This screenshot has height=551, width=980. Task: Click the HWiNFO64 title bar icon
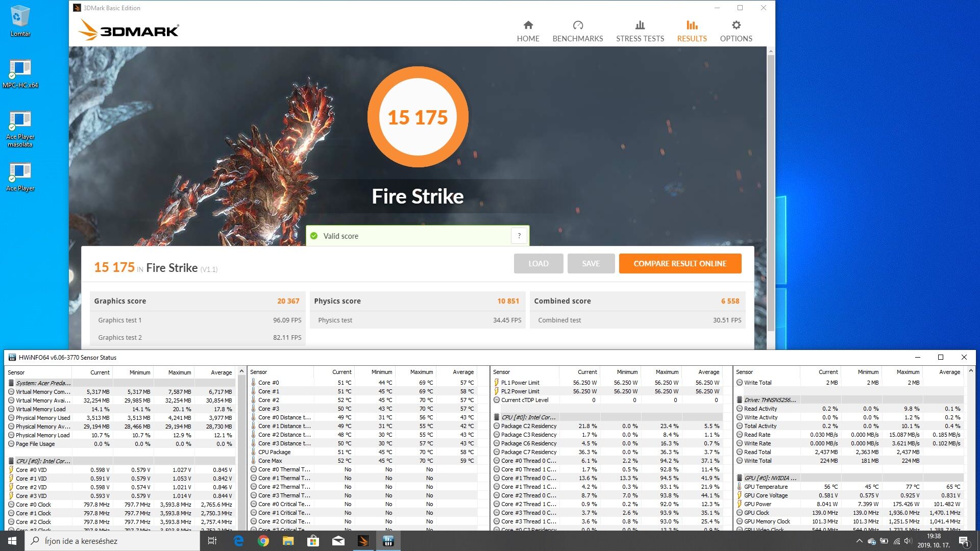pos(12,358)
